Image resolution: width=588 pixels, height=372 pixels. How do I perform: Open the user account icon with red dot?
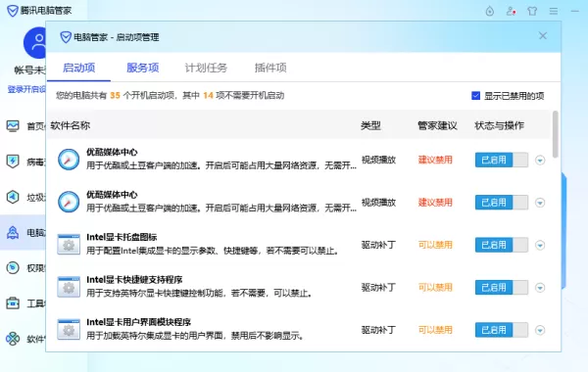pyautogui.click(x=511, y=11)
